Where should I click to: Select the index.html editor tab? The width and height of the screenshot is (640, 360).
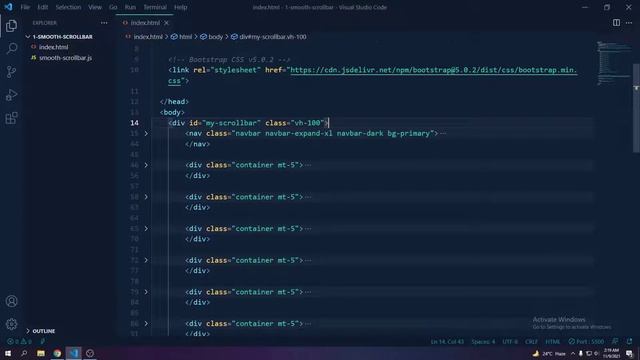(145, 23)
